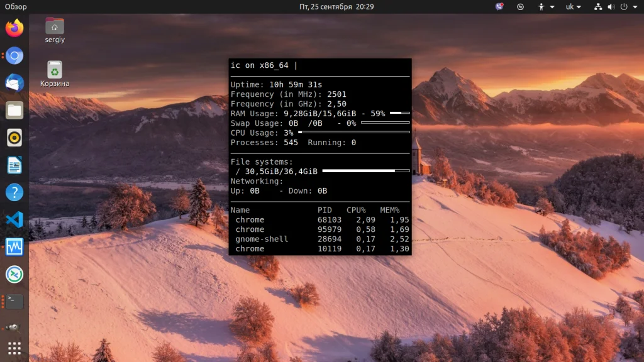Open the date and time calendar menu
Viewport: 644px width, 362px height.
point(336,7)
